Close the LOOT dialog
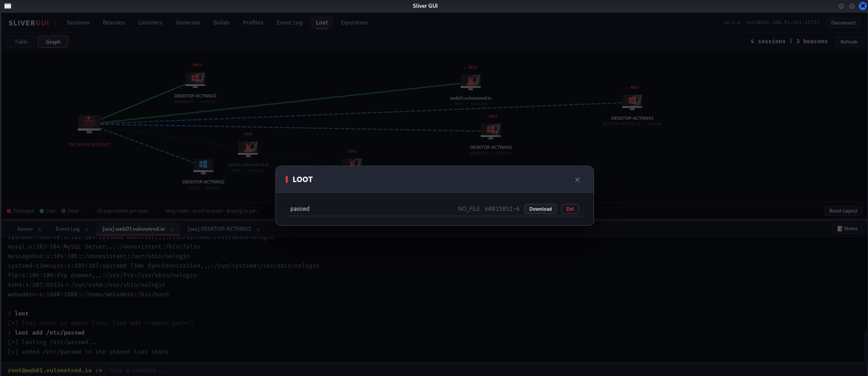Screen dimensions: 868x376 point(577,180)
